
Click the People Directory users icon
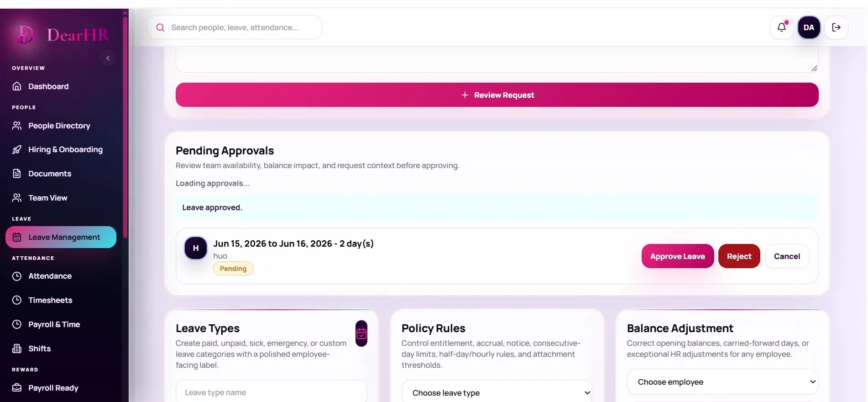pyautogui.click(x=17, y=126)
